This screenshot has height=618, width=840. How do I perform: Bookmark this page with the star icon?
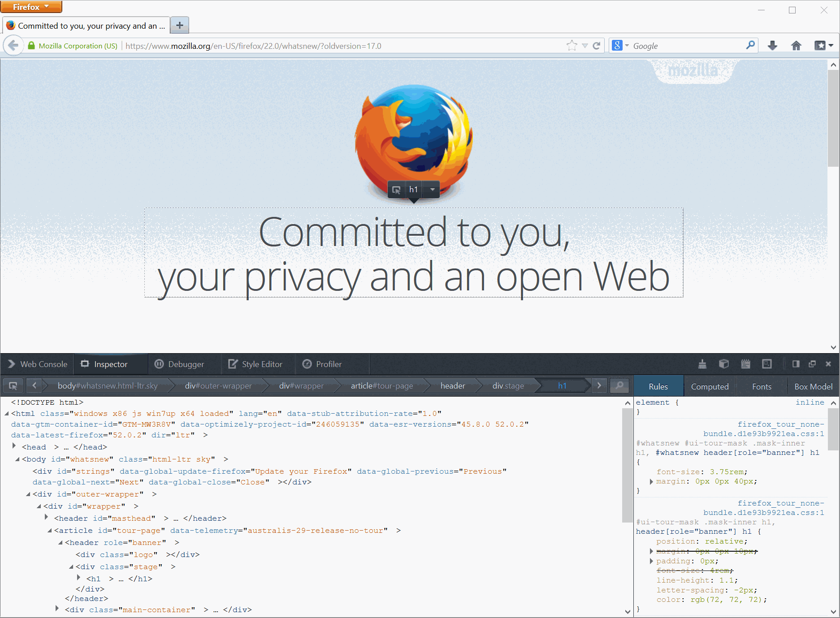(x=572, y=46)
